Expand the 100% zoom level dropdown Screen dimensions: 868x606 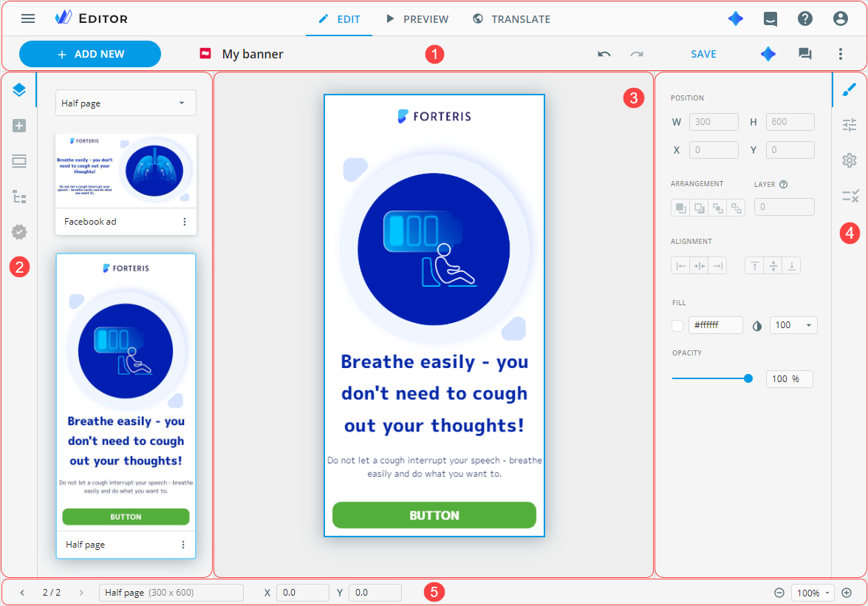point(813,593)
